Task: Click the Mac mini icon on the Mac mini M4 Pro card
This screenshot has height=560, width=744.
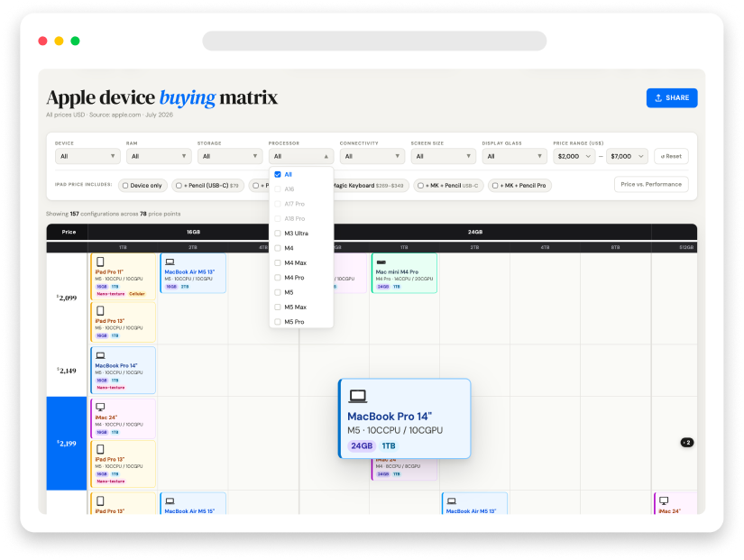Action: pyautogui.click(x=381, y=262)
